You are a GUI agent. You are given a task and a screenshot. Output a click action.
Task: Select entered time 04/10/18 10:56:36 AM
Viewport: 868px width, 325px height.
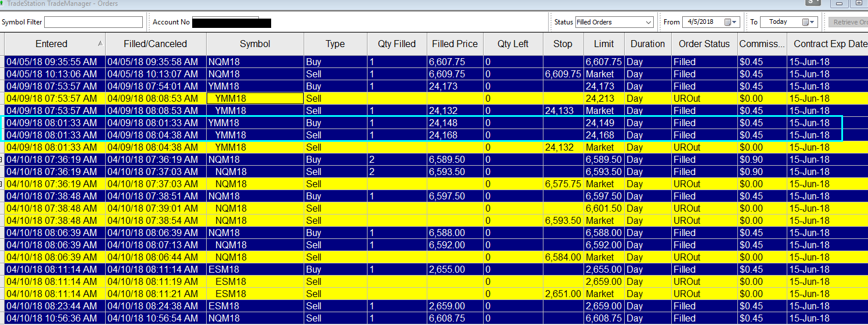(55, 318)
